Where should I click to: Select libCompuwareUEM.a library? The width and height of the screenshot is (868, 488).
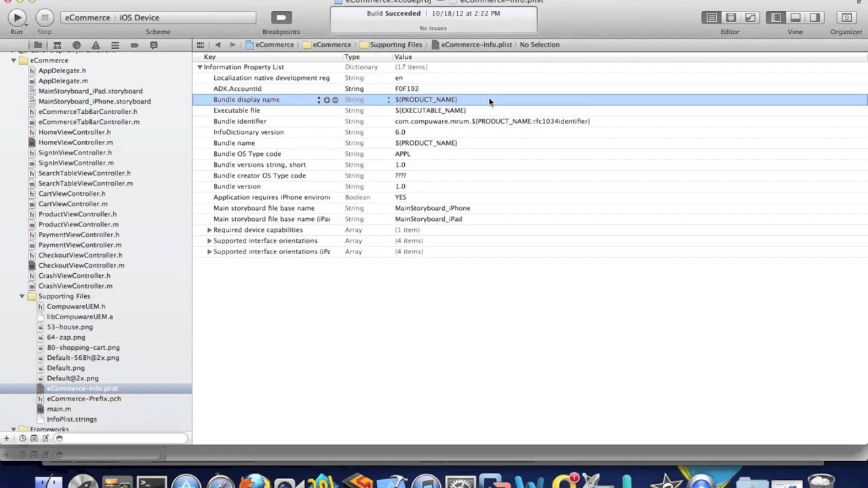tap(80, 317)
